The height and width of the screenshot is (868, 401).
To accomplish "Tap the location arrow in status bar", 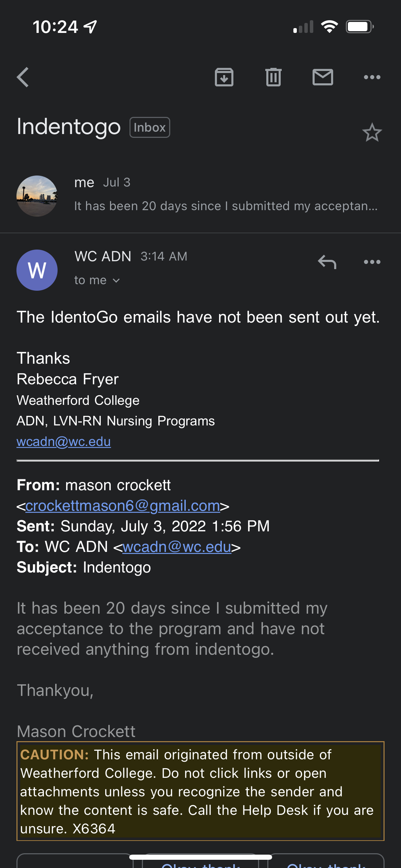I will pos(90,27).
